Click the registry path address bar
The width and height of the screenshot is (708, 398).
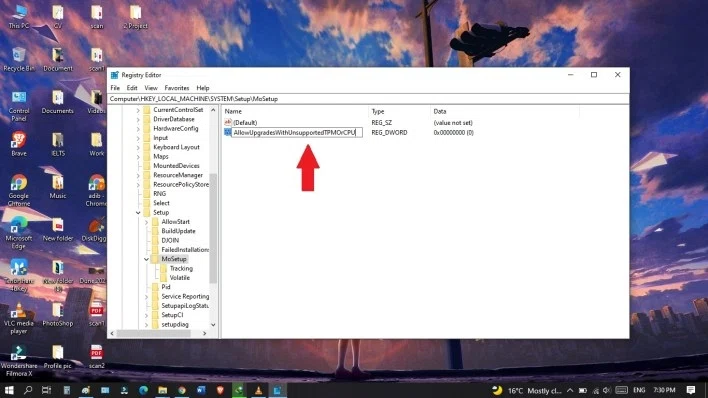[368, 99]
